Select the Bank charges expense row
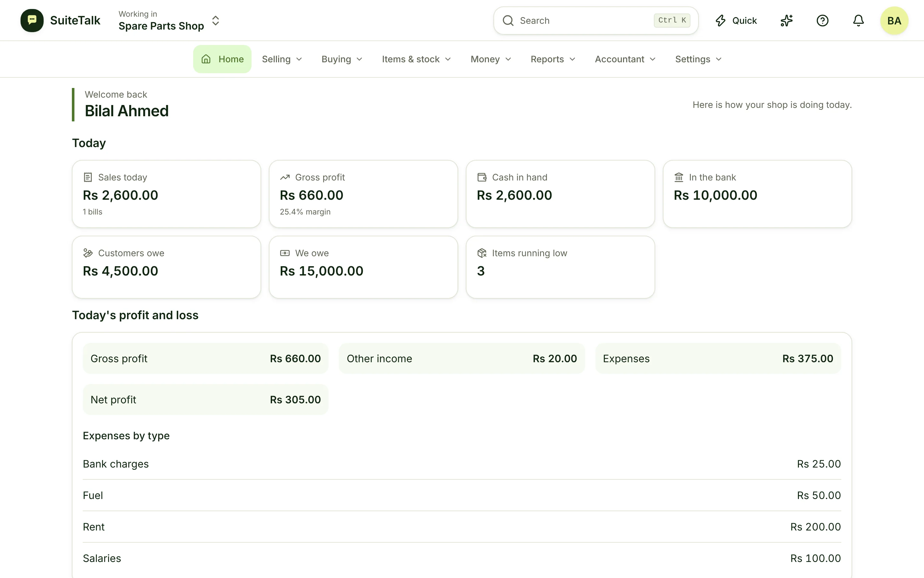The image size is (924, 578). click(462, 464)
